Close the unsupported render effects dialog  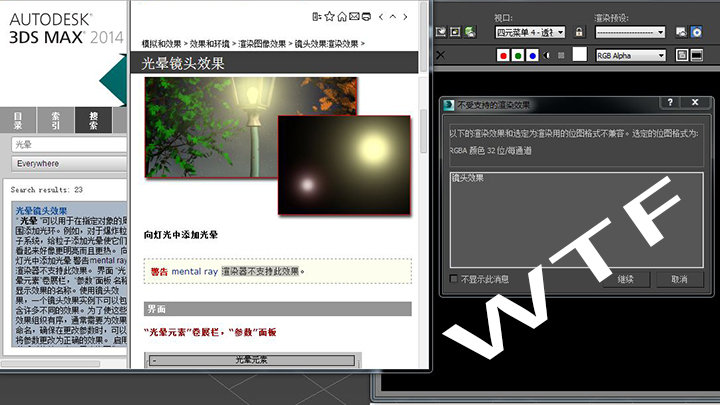[695, 102]
